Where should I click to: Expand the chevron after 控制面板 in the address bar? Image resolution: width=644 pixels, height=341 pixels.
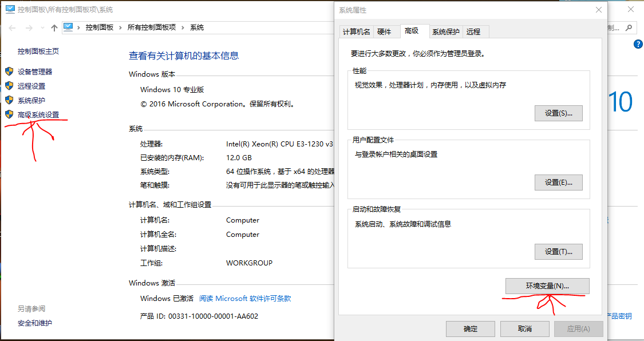click(x=120, y=27)
